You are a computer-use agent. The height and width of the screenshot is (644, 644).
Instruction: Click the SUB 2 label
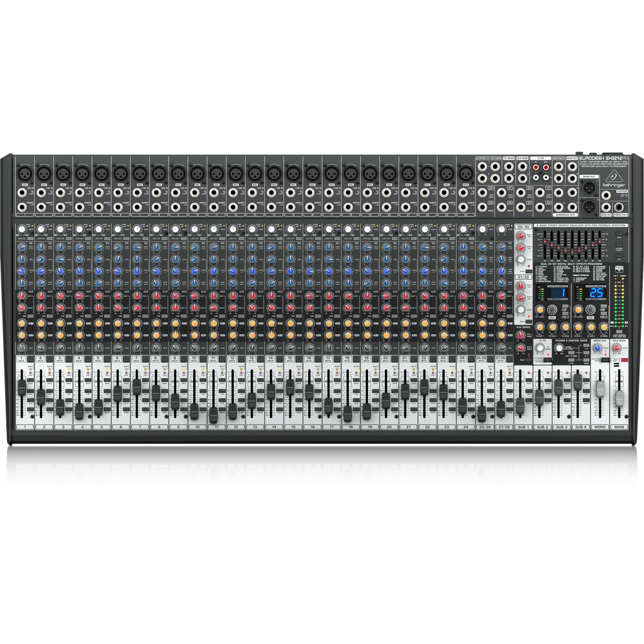tap(543, 427)
